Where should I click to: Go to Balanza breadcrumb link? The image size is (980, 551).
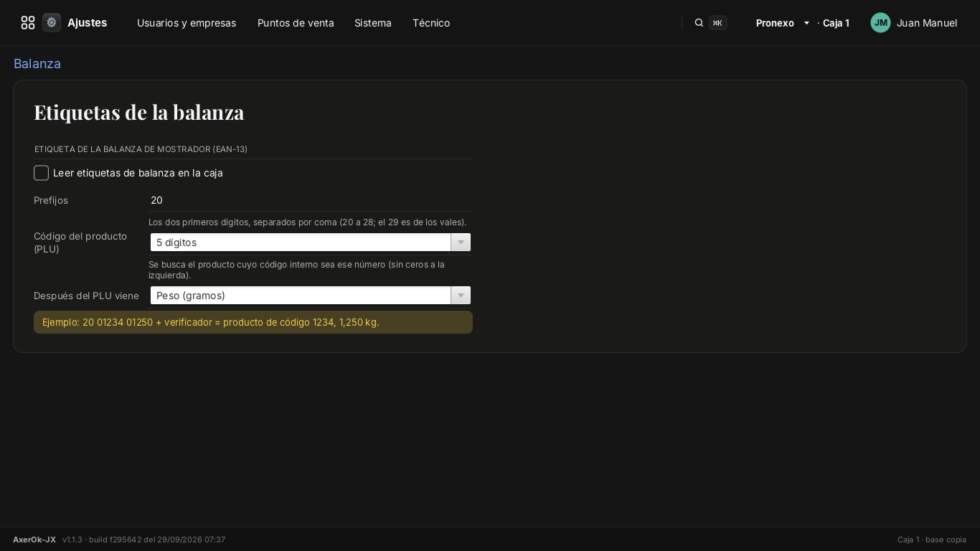pos(37,64)
